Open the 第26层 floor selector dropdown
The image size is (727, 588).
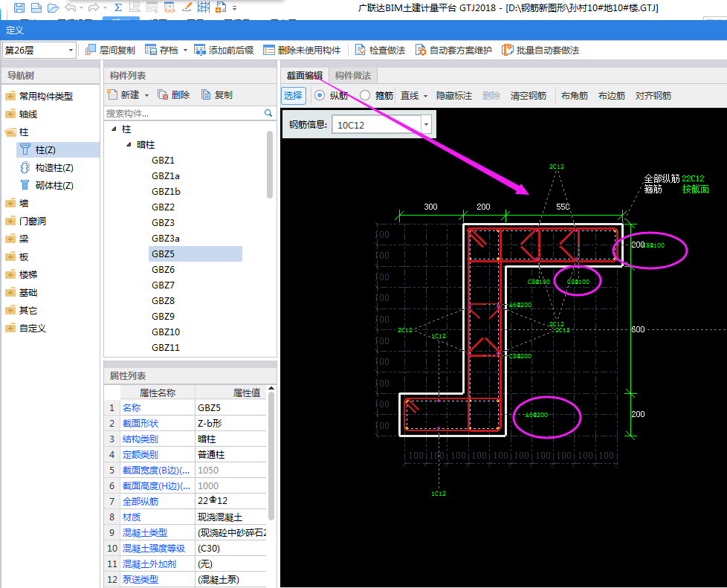pyautogui.click(x=71, y=50)
